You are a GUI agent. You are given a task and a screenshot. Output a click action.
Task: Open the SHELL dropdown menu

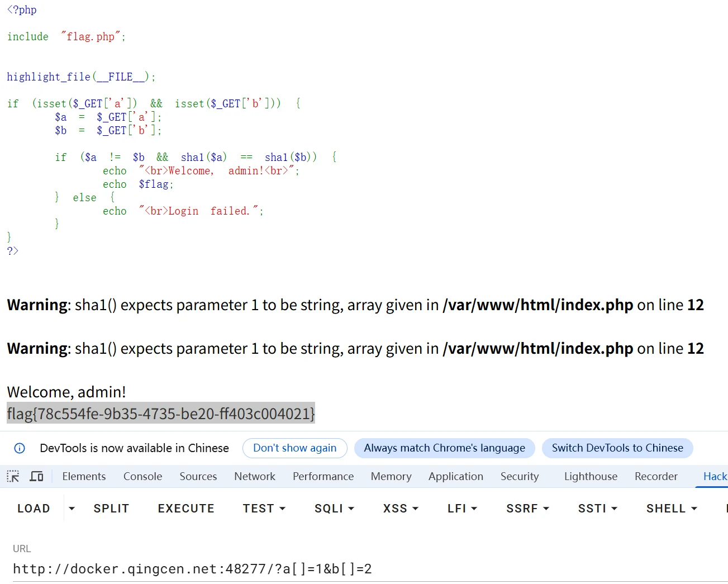[672, 509]
